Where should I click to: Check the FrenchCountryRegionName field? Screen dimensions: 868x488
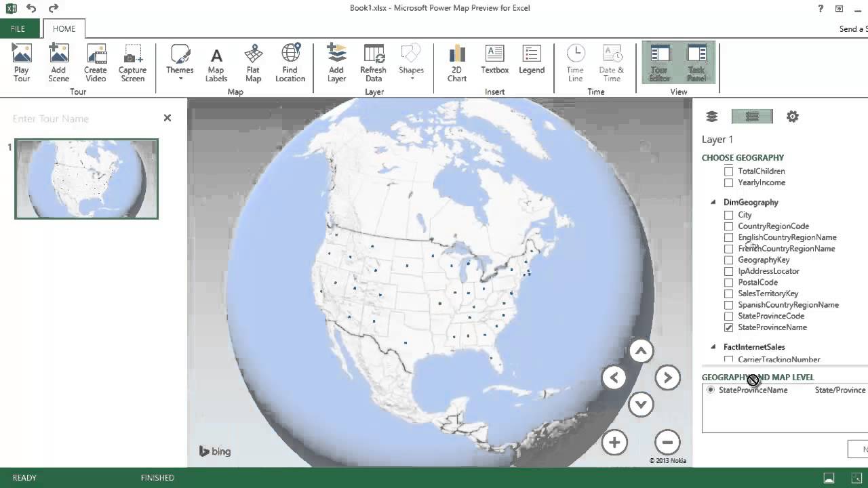tap(728, 249)
